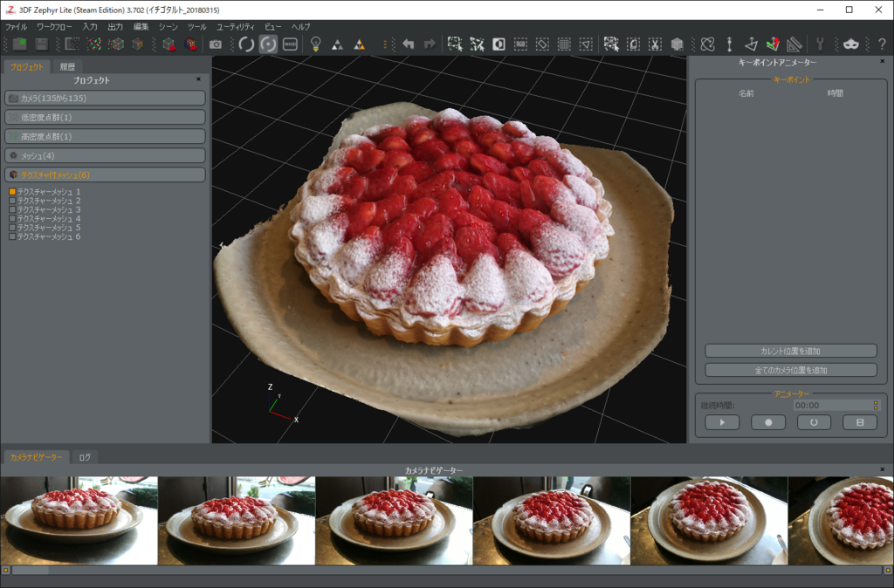Image resolution: width=894 pixels, height=588 pixels.
Task: Click the camera navigator horizontal scrollbar
Action: coord(446,570)
